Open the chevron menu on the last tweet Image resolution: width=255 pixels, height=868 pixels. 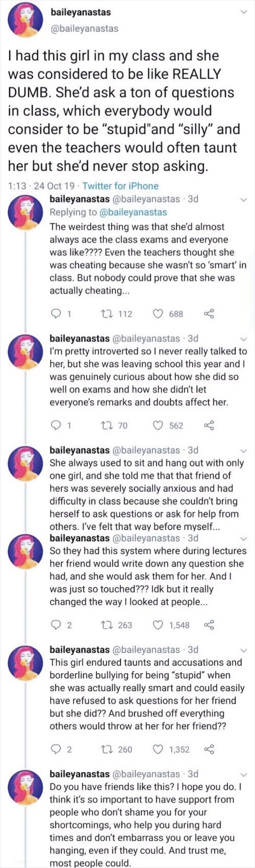click(x=243, y=775)
